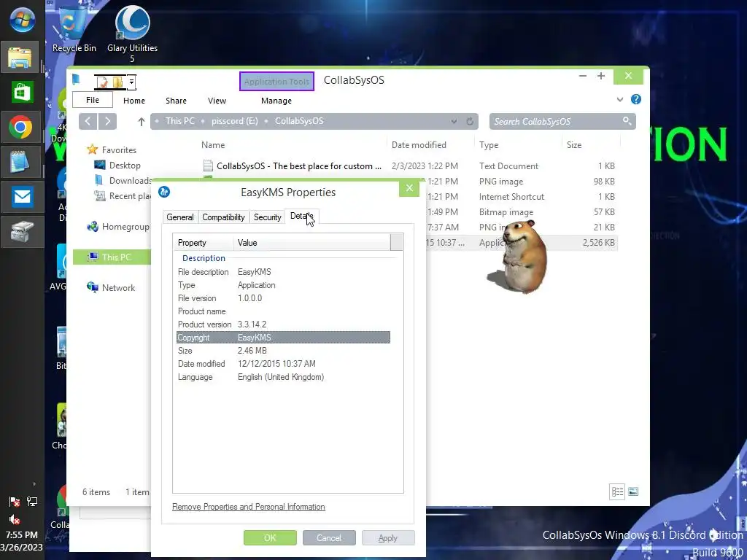
Task: Switch to the Home ribbon tab
Action: 134,101
